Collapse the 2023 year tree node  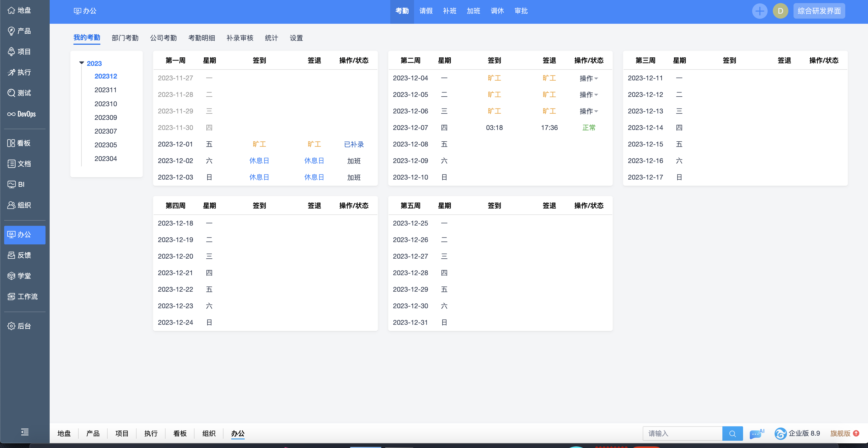pos(81,63)
